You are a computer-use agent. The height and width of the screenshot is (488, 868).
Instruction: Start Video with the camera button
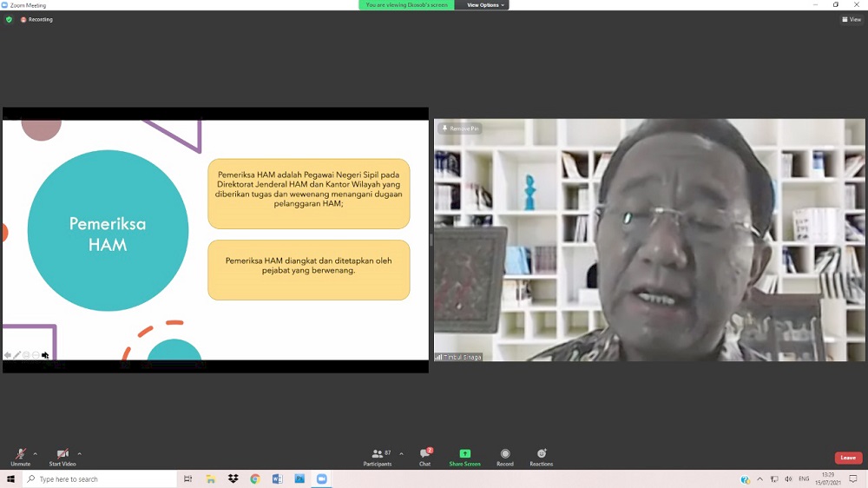click(x=62, y=454)
